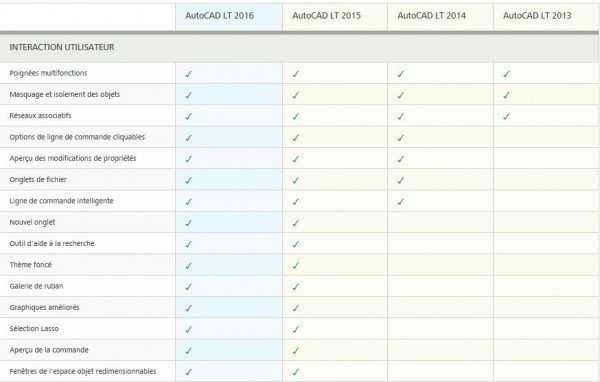Click Onglets de fichier checkmark under LT 2016

coord(188,181)
